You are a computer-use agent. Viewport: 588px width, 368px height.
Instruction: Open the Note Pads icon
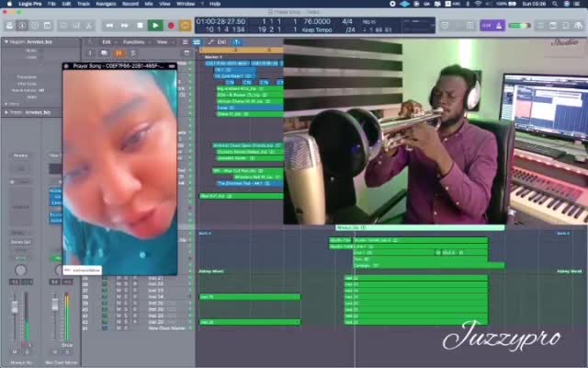coord(553,26)
